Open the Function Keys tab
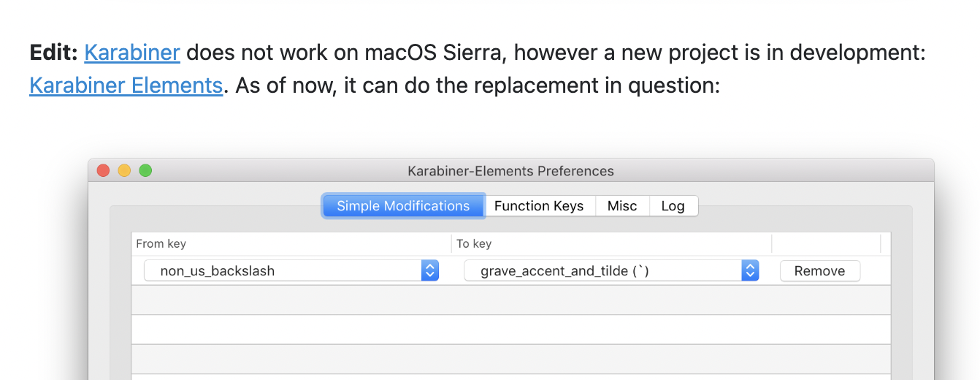 point(539,206)
